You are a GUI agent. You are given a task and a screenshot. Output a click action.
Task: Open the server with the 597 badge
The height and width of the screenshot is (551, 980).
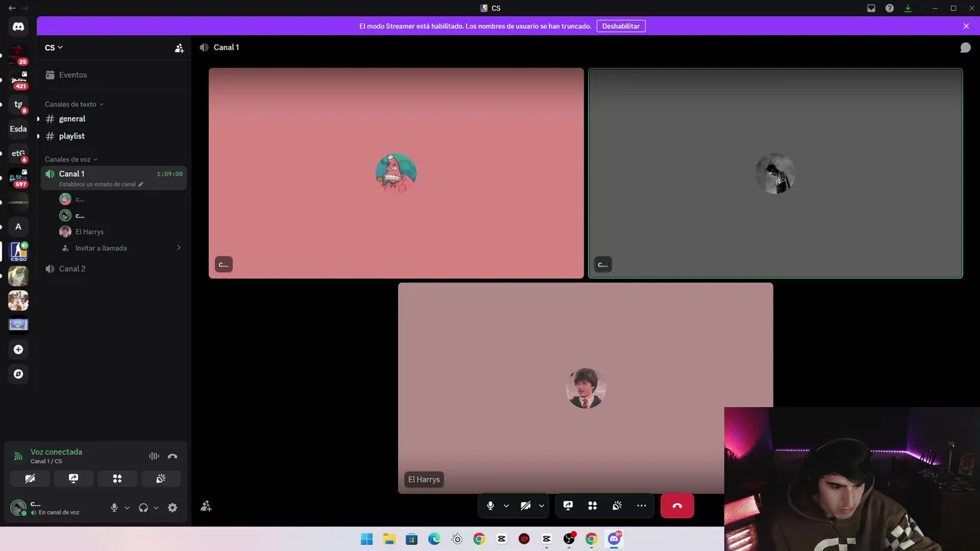pyautogui.click(x=18, y=178)
